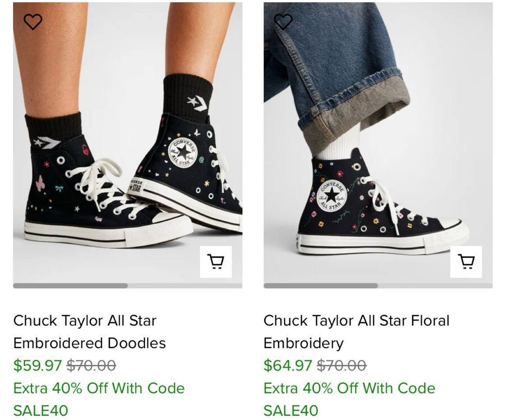Open the Chuck Taylor All Star Floral Embroidery title

[356, 332]
